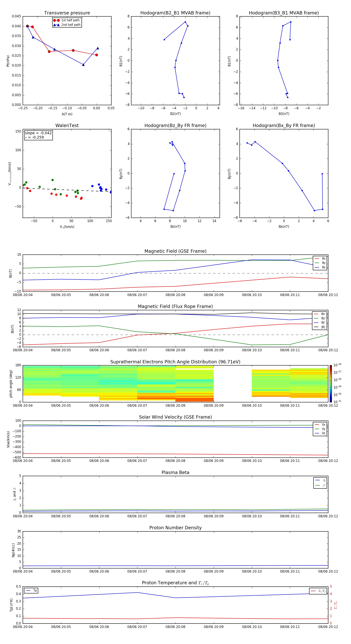Click the 'r = -0.259' annotation text
This screenshot has width=351, height=644.
point(35,137)
